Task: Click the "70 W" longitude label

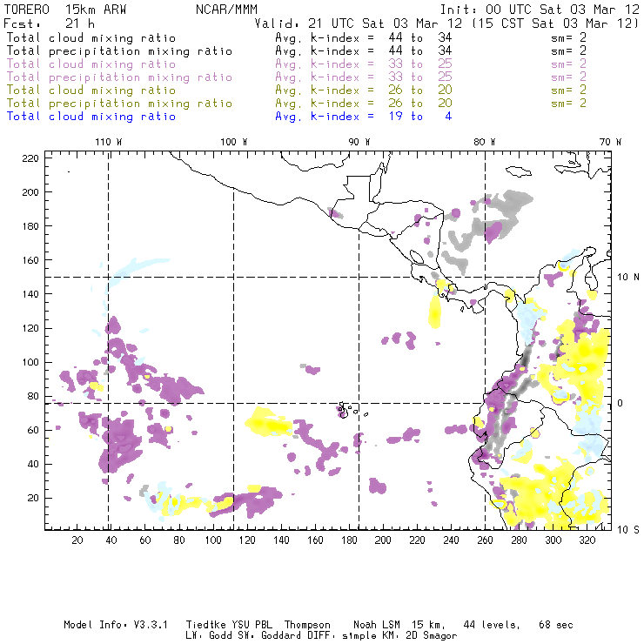Action: [610, 142]
